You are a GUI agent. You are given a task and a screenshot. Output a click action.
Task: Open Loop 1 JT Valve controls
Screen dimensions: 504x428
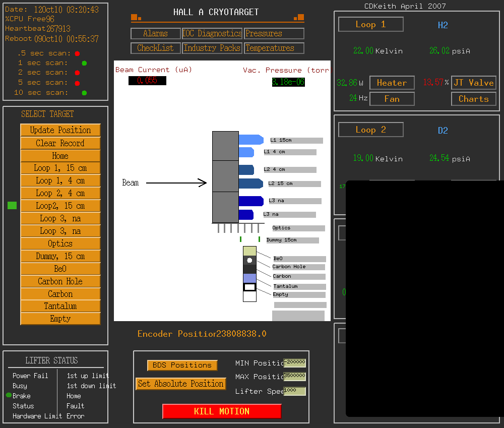coord(474,83)
